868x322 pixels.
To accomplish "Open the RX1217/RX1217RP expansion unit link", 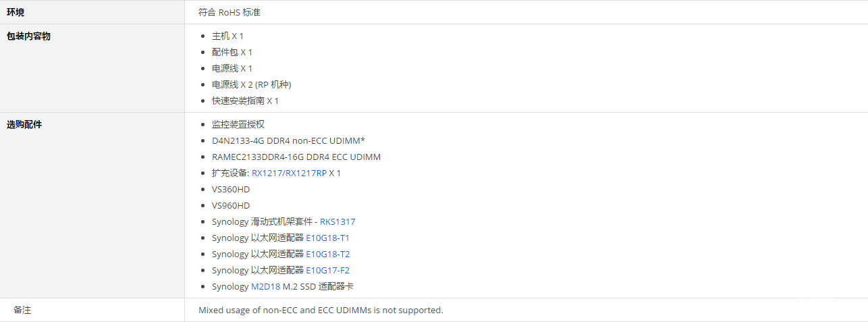I will tap(289, 173).
